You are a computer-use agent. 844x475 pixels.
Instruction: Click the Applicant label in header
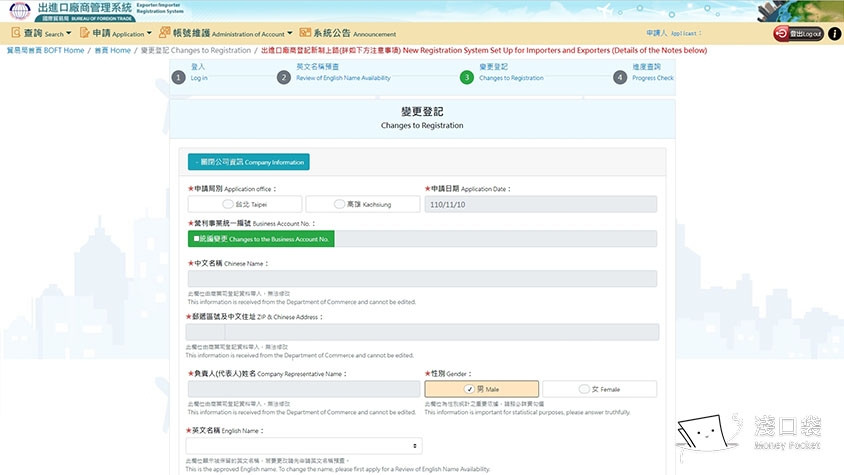tap(673, 33)
